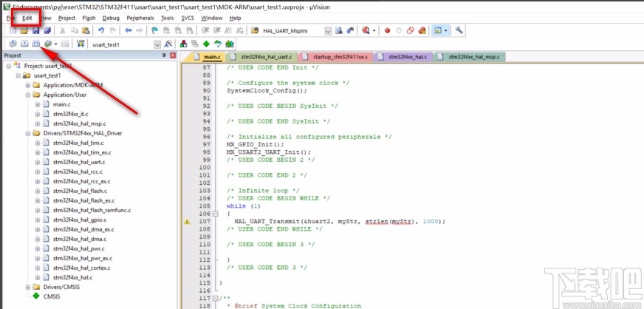Indent selected lines with the Indent icon
This screenshot has height=309, width=644.
coord(206,30)
